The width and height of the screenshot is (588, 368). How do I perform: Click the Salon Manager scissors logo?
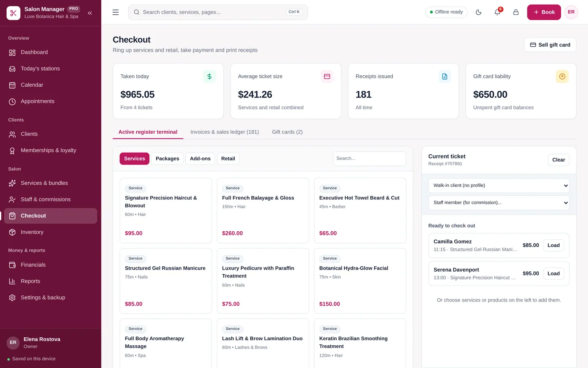coord(13,13)
